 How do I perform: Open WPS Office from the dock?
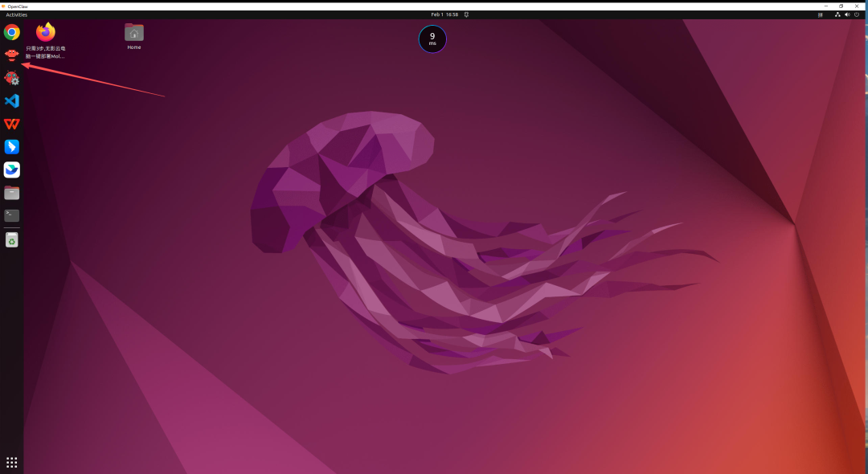coord(11,124)
